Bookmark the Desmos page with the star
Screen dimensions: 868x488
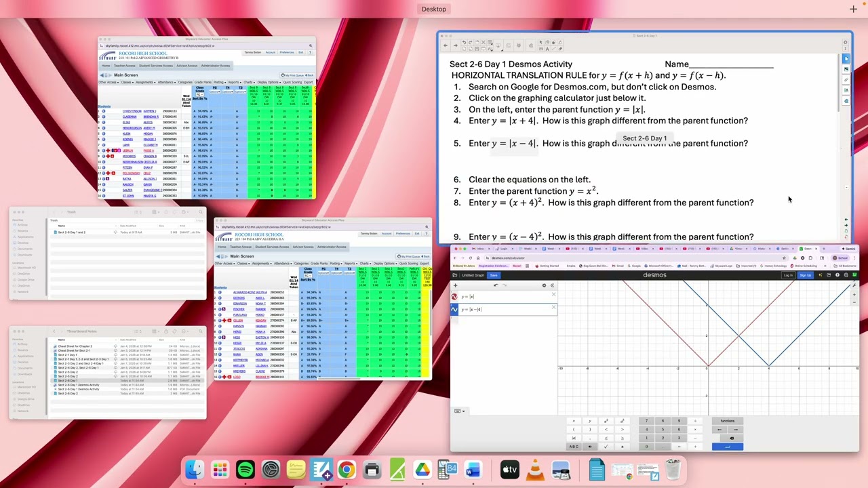click(x=785, y=258)
